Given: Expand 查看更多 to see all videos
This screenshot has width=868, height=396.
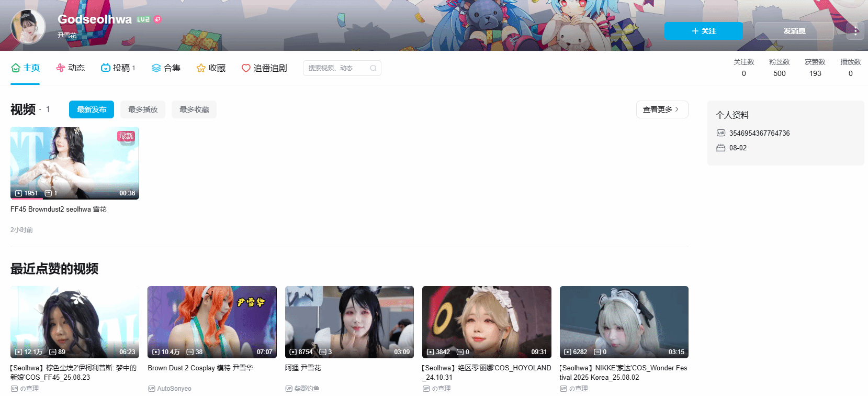Looking at the screenshot, I should pyautogui.click(x=661, y=109).
